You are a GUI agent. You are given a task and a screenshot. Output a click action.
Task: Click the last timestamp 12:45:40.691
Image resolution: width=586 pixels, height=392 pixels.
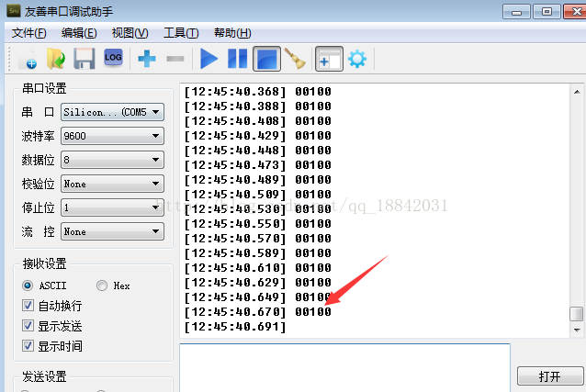click(x=235, y=327)
